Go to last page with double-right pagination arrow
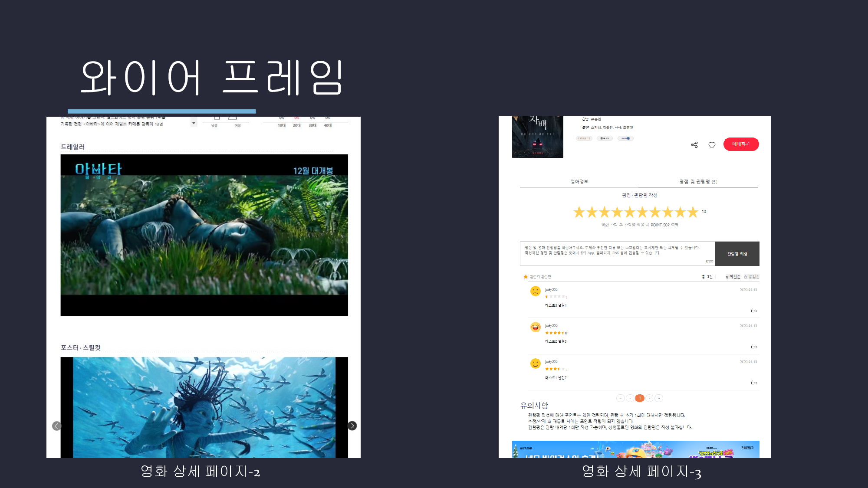 [x=659, y=398]
